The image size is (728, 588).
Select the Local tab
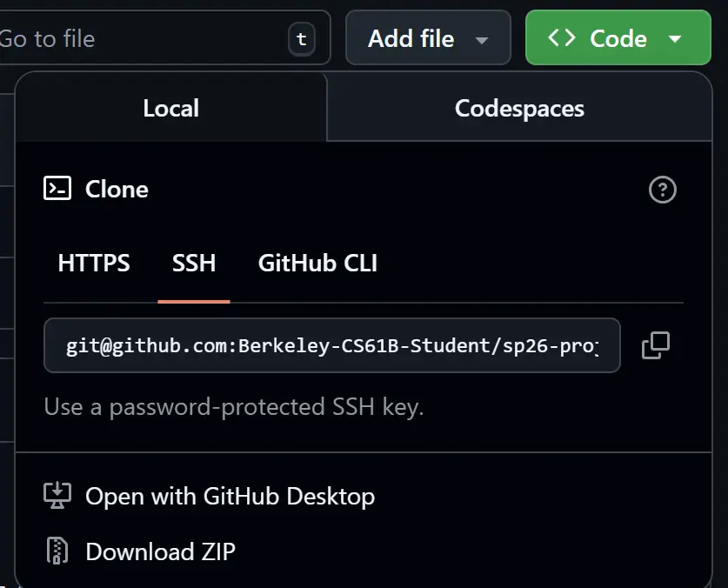coord(170,108)
